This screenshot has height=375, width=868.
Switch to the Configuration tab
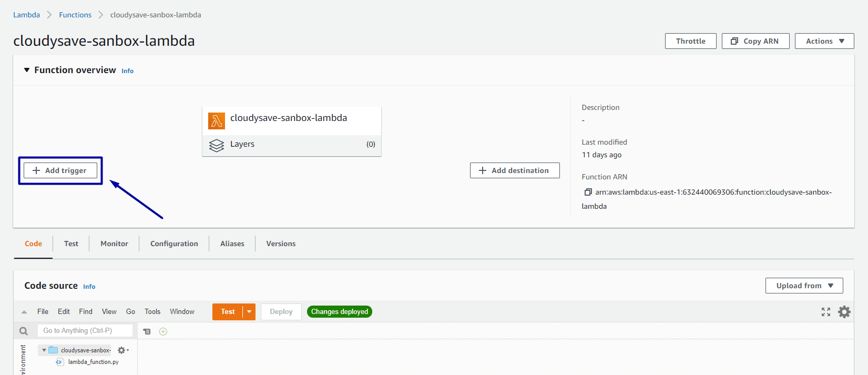(174, 244)
